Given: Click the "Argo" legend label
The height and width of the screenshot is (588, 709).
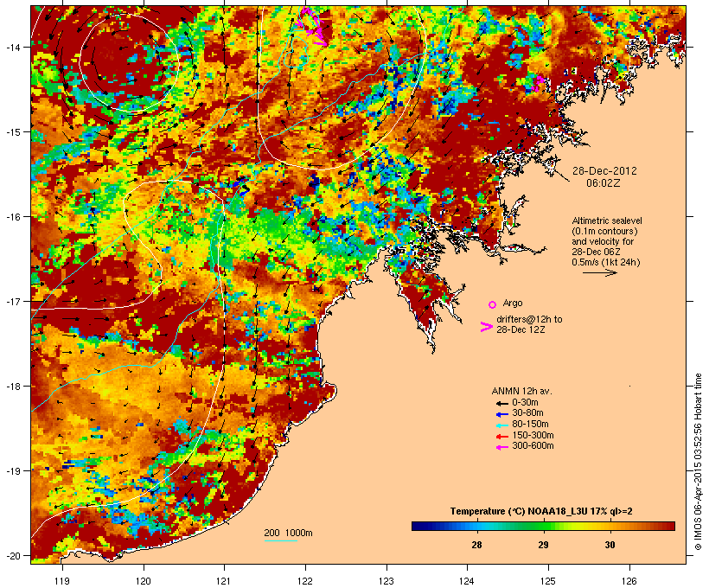Looking at the screenshot, I should (x=513, y=303).
